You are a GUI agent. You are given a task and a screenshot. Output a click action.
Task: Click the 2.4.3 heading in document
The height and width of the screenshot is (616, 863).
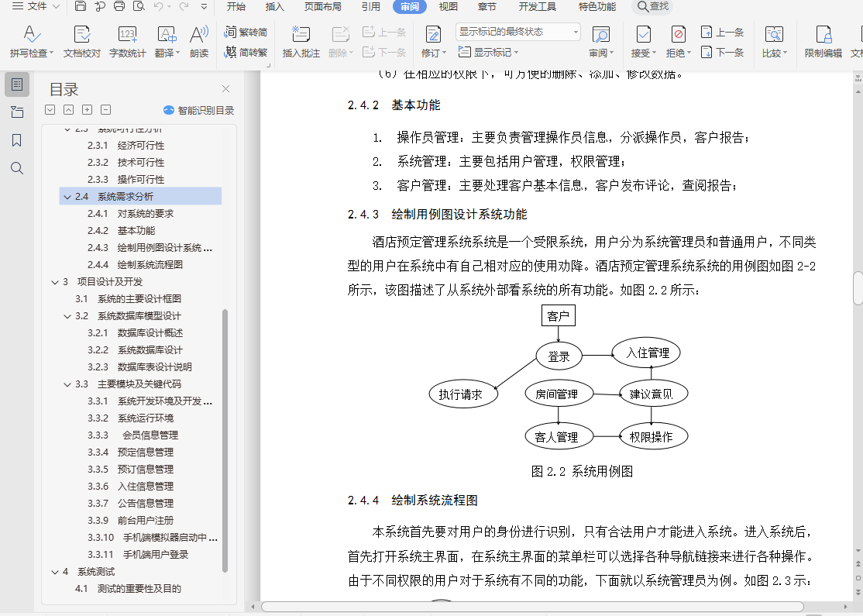pos(438,215)
